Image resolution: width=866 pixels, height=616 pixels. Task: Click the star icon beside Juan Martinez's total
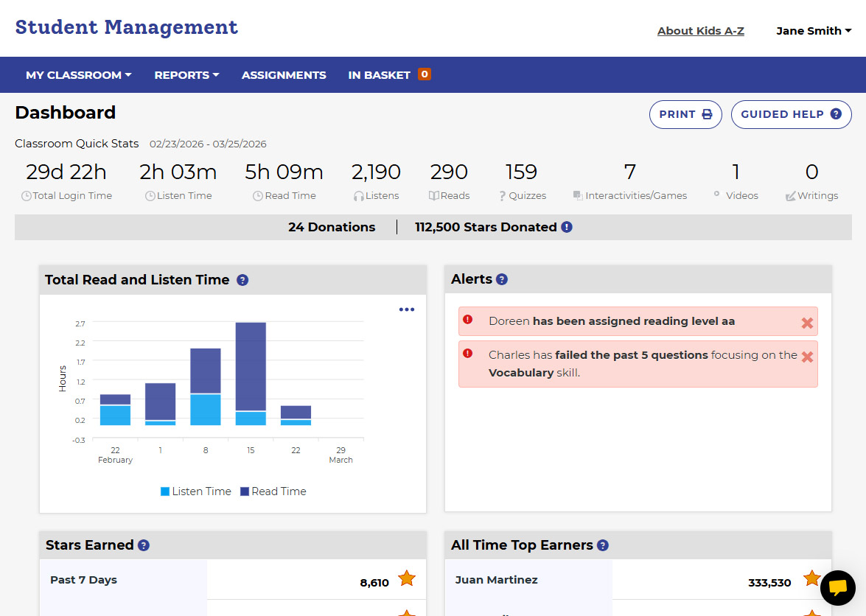pos(811,578)
